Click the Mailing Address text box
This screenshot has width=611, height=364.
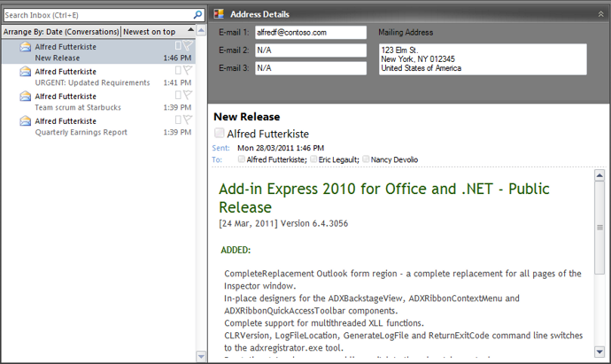click(483, 59)
